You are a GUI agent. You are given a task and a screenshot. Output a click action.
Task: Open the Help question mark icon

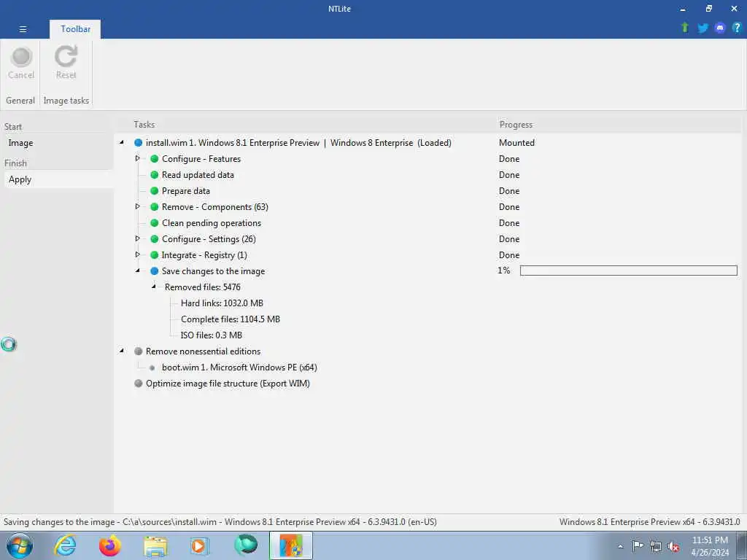737,28
